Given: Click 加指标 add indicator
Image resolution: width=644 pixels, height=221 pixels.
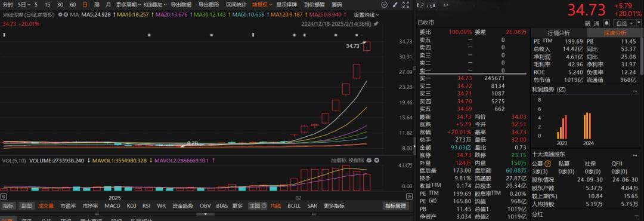Looking at the screenshot, I should [339, 160].
